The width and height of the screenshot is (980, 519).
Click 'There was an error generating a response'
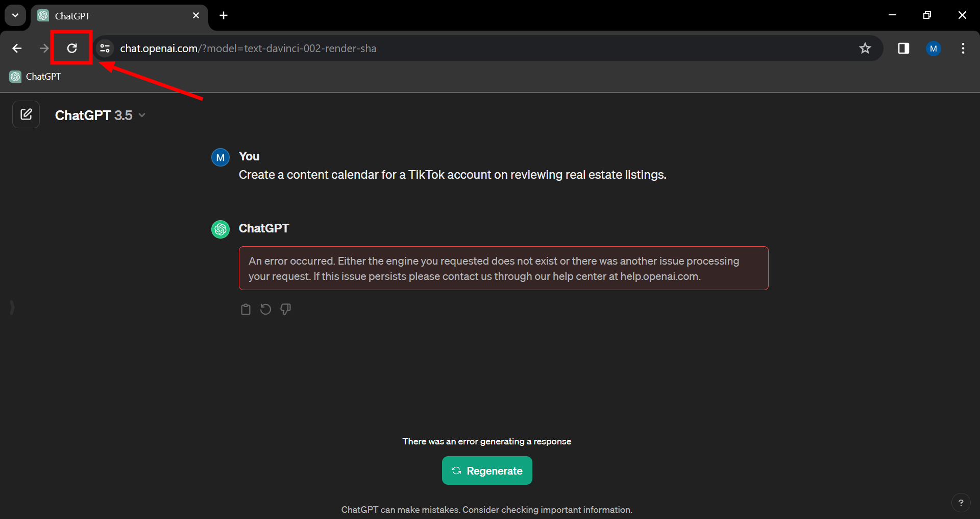[x=487, y=441]
